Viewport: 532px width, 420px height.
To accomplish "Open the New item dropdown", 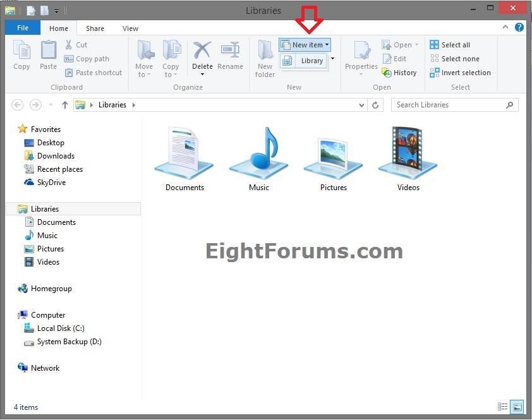I will [328, 44].
